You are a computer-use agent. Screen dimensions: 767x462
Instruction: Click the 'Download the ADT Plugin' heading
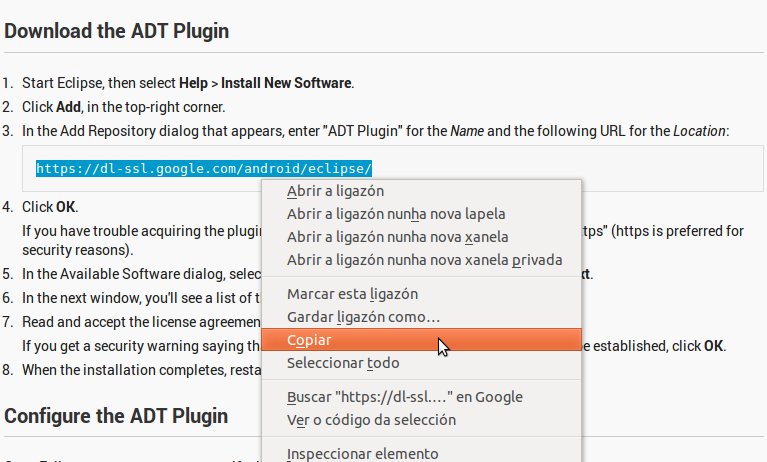(116, 31)
